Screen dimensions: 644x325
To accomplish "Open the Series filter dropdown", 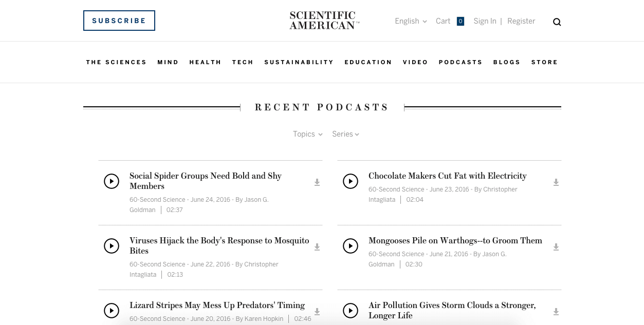I will tap(345, 134).
